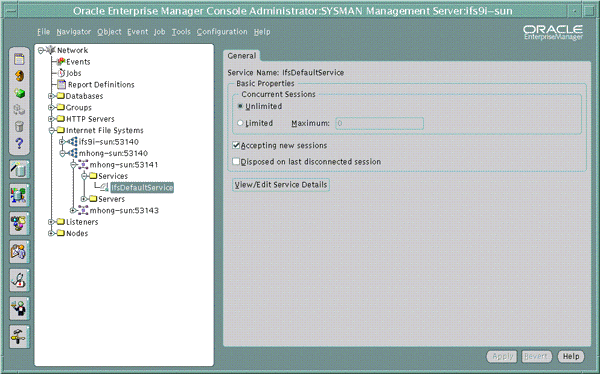The image size is (600, 374).
Task: Open the drawer icon with people and puzzle
Action: pos(19,252)
